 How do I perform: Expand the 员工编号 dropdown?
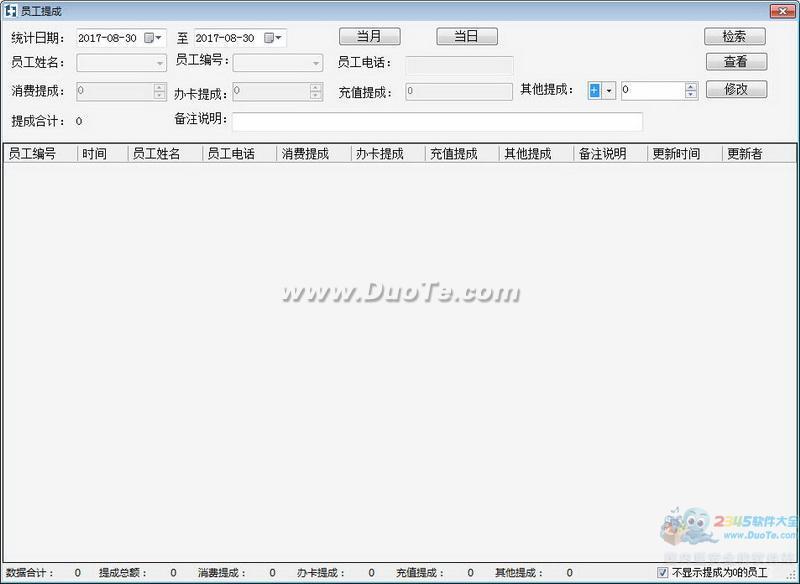tap(316, 63)
